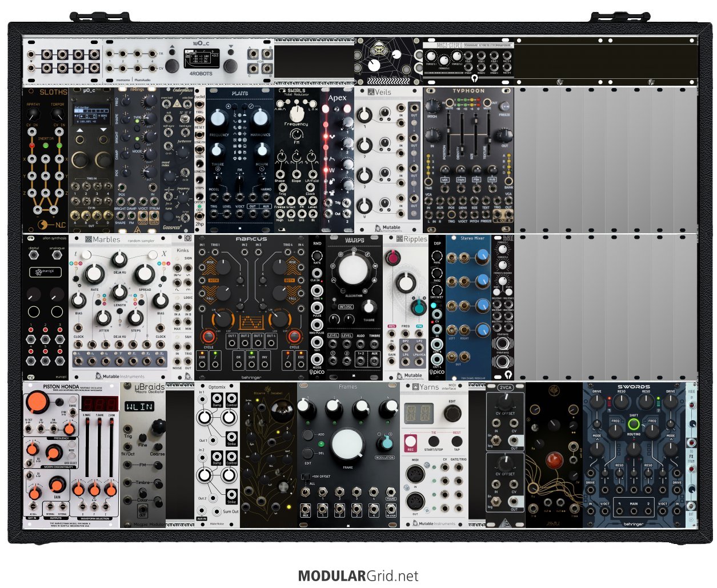Image resolution: width=717 pixels, height=588 pixels.
Task: Click the RVB button on Typhoon
Action: point(491,179)
